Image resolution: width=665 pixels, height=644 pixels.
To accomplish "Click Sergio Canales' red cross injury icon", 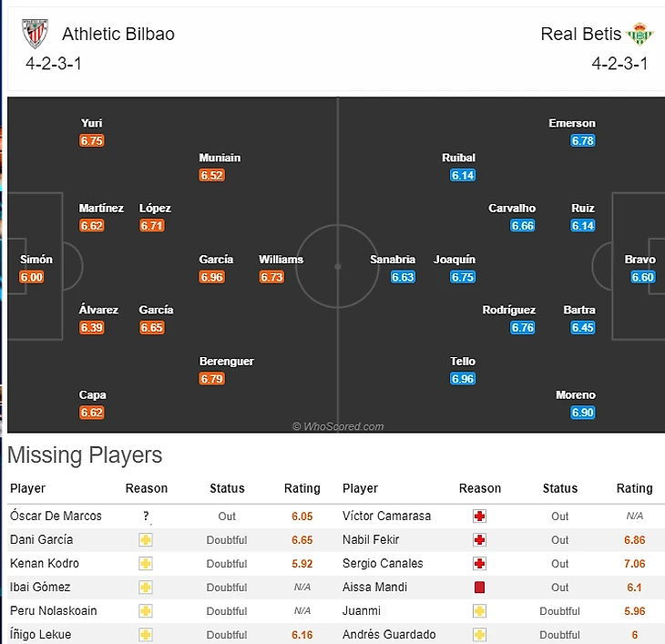I will (479, 564).
